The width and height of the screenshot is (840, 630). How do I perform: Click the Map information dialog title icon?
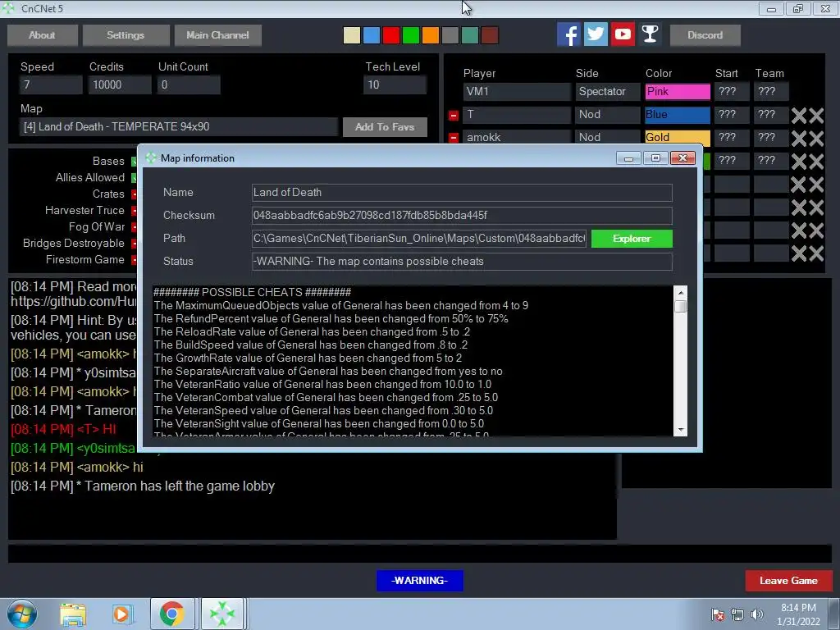(x=151, y=158)
